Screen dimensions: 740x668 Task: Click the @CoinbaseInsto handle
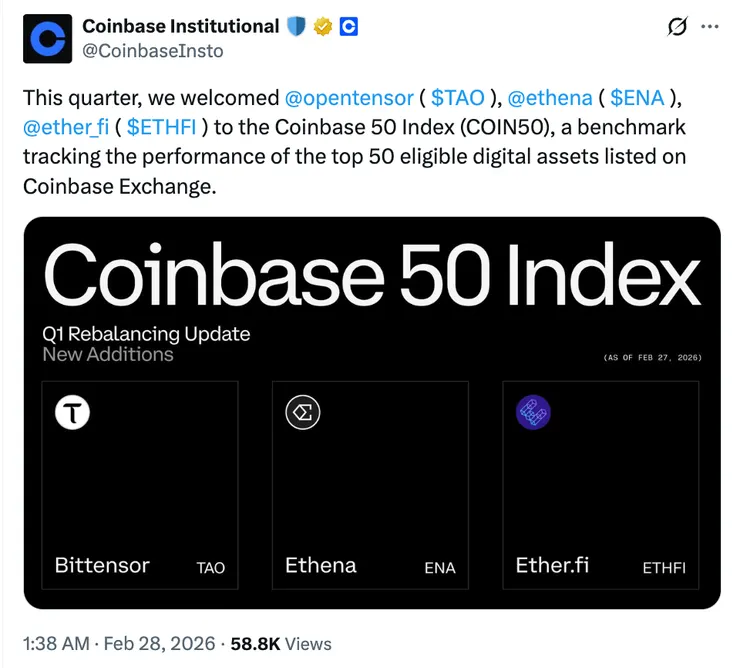coord(152,50)
